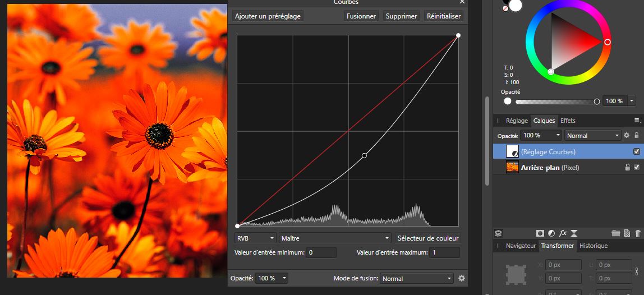Click Valeur d'entrée minimum field
The image size is (644, 295).
pos(321,252)
